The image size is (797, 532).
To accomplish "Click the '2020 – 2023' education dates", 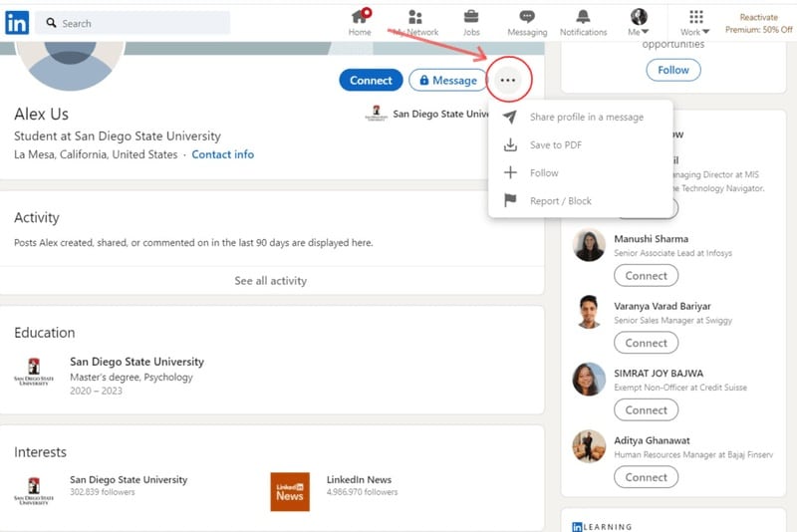I will (96, 391).
